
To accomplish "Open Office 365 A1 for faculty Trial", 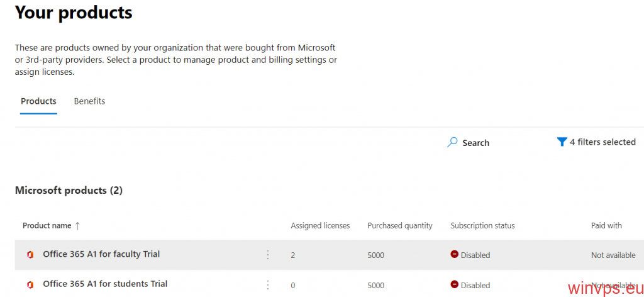I will tap(101, 254).
